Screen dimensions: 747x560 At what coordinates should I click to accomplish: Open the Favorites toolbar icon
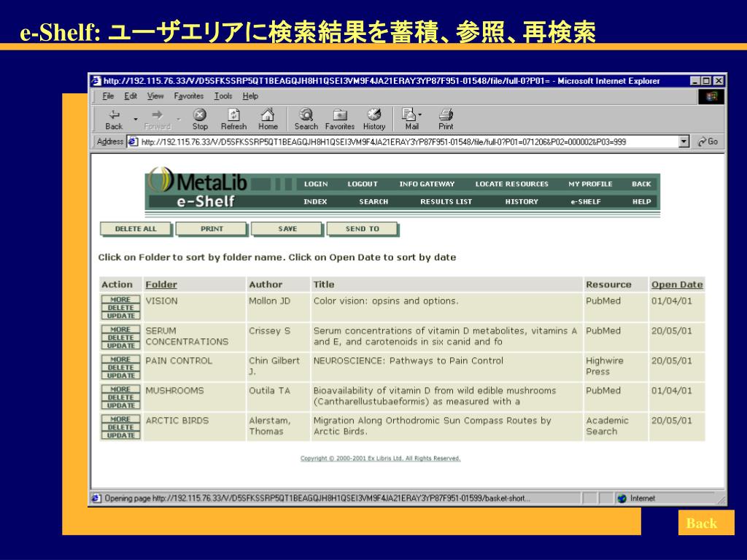click(340, 119)
